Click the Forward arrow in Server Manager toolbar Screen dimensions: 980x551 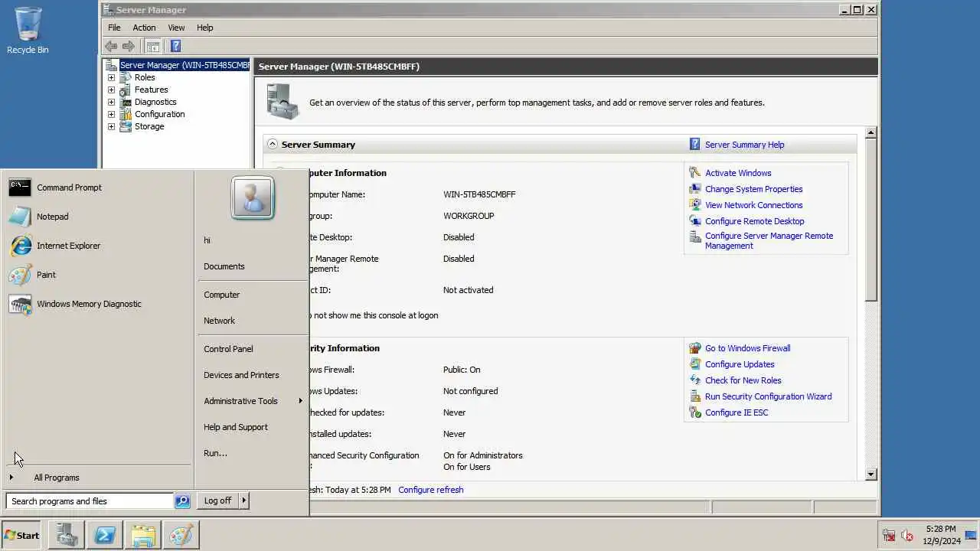(x=129, y=46)
